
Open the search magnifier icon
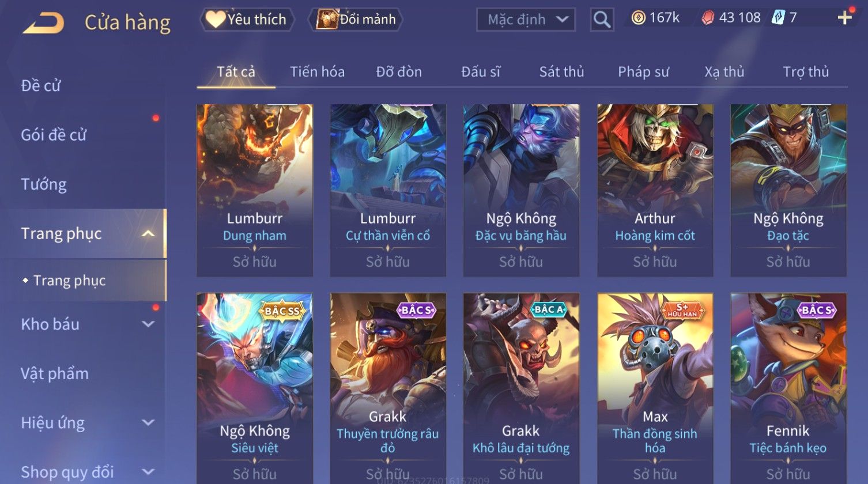click(x=602, y=20)
